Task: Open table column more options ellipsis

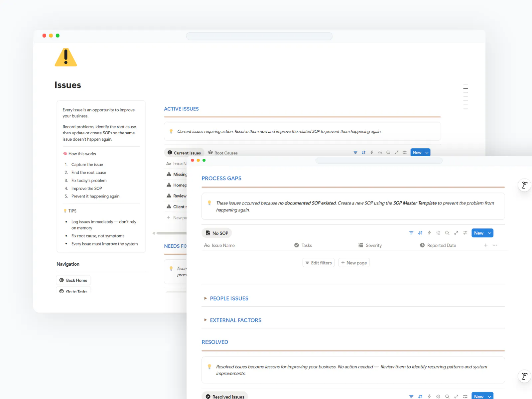Action: pos(495,245)
